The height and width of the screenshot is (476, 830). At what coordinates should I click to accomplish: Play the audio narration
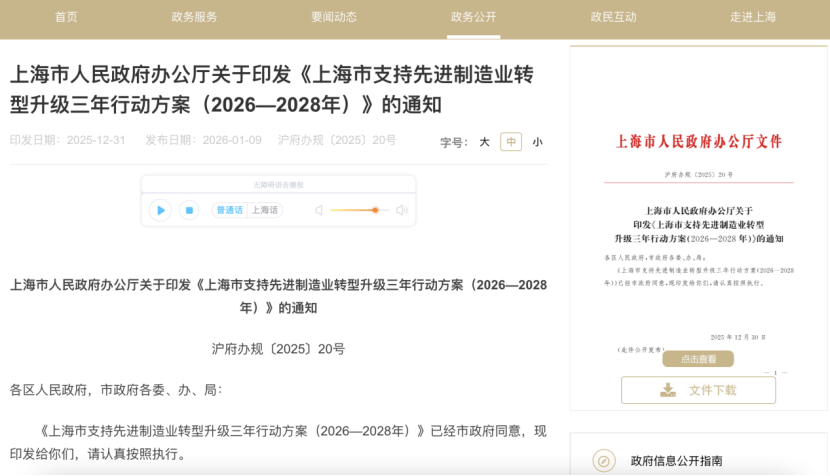point(160,210)
